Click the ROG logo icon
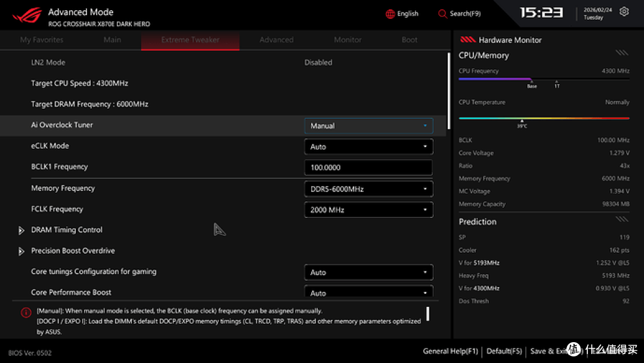 (27, 16)
